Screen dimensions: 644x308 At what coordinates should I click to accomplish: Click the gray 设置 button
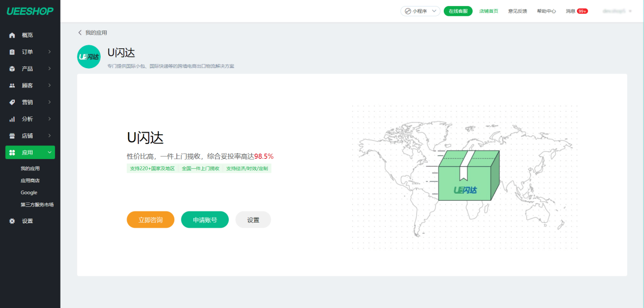253,220
